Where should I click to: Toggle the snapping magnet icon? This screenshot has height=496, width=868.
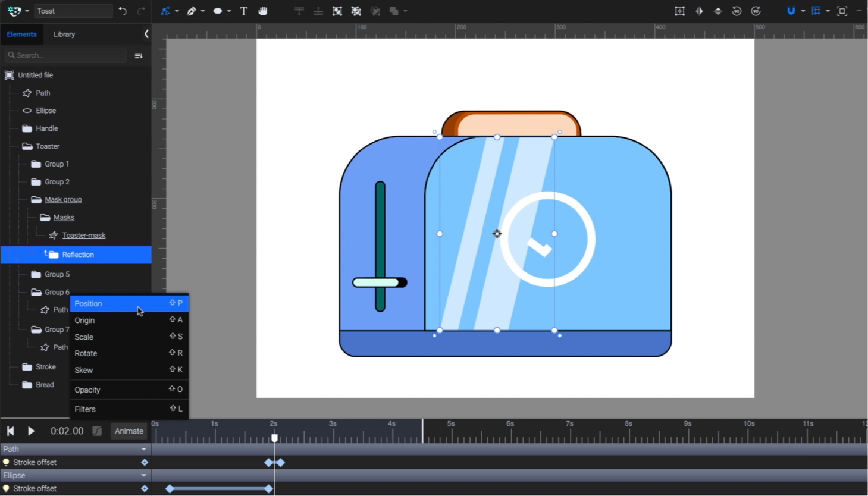click(791, 11)
